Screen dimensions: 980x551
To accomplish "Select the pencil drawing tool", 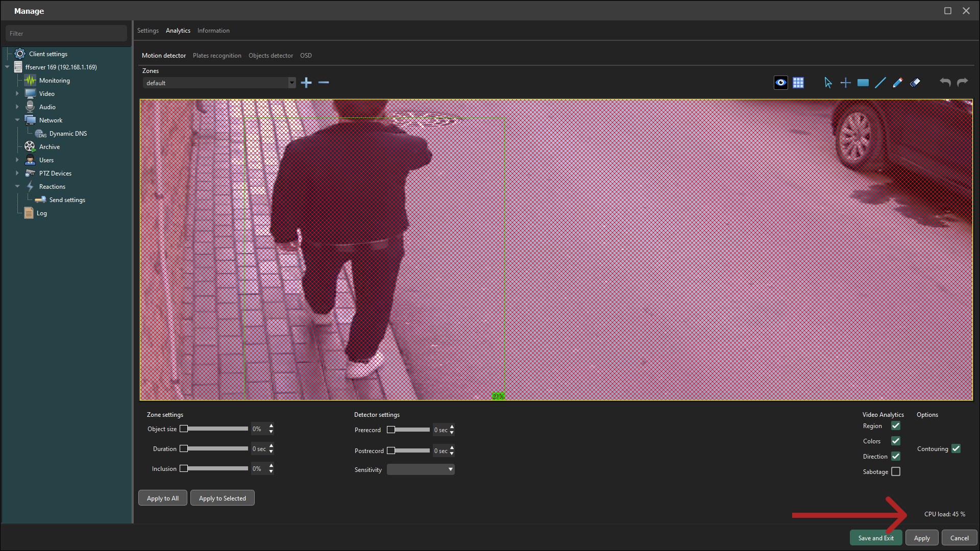I will pyautogui.click(x=898, y=83).
